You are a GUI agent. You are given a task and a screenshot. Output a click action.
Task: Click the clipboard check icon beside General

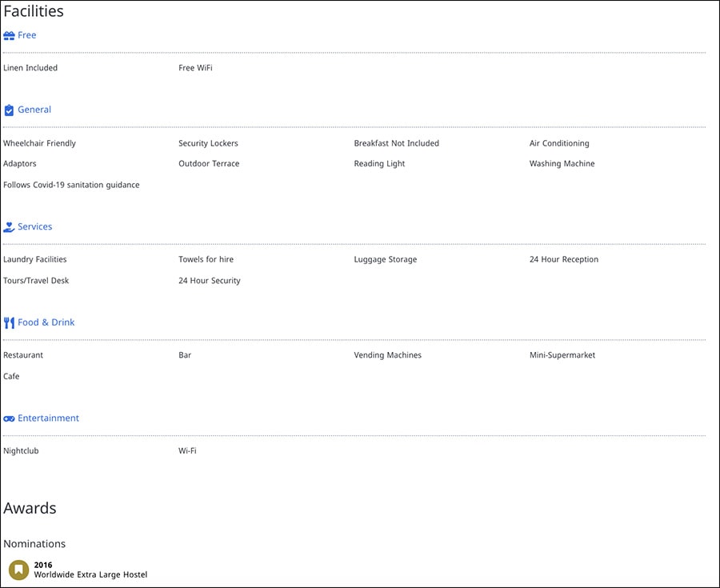click(9, 110)
